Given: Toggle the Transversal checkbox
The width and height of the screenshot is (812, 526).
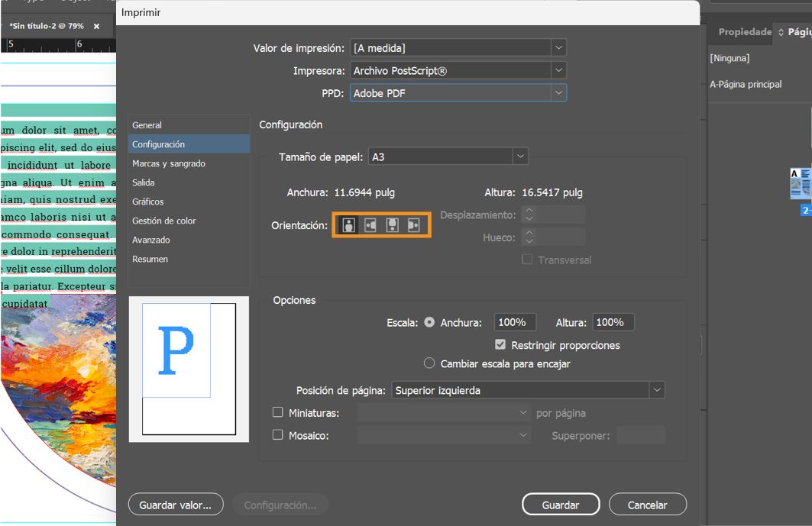Looking at the screenshot, I should tap(527, 259).
